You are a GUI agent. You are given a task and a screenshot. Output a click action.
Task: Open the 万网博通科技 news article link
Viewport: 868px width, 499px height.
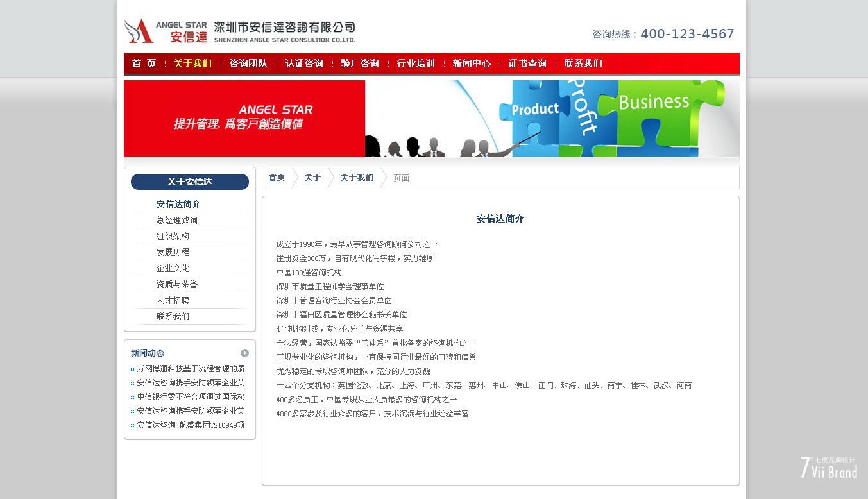[191, 369]
